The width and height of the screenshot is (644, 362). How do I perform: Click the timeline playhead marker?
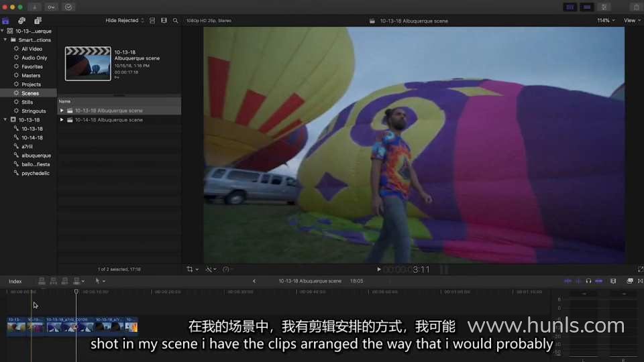pos(76,292)
